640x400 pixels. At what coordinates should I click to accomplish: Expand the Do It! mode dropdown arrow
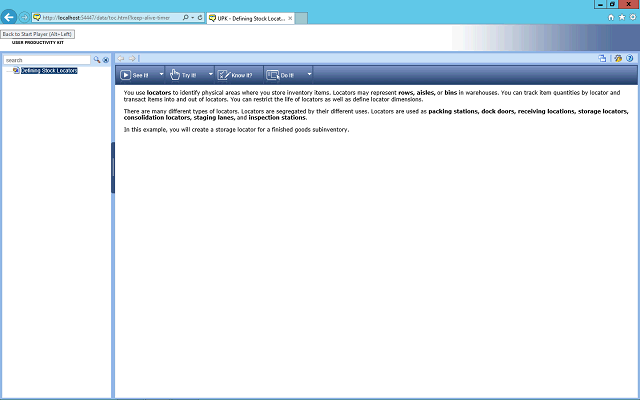click(x=309, y=74)
